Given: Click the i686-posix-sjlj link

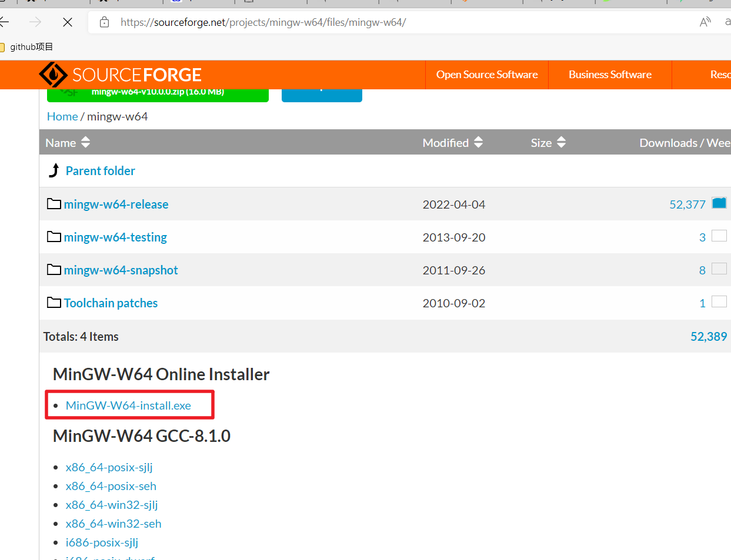Looking at the screenshot, I should click(102, 542).
